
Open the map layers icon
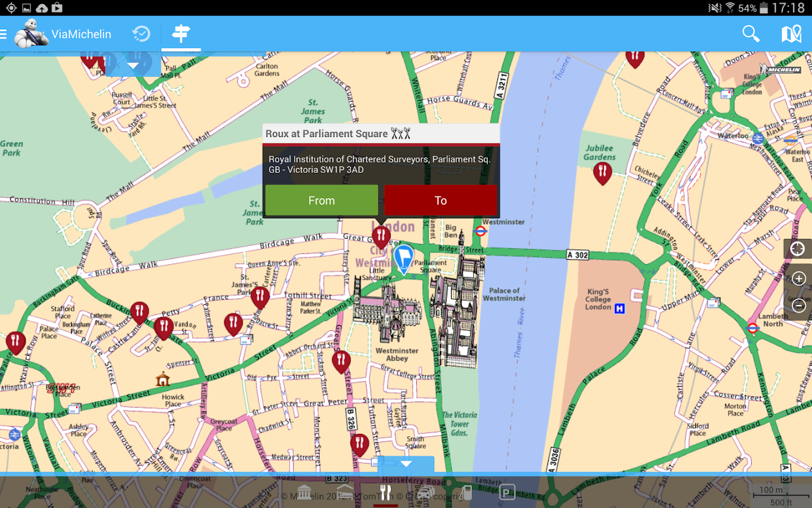point(791,34)
